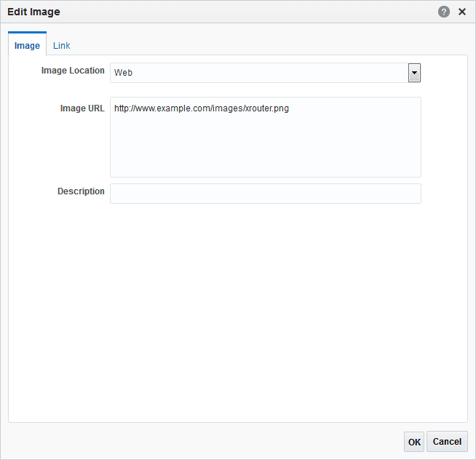
Task: Click the xrouter.png URL text
Action: pyautogui.click(x=202, y=109)
